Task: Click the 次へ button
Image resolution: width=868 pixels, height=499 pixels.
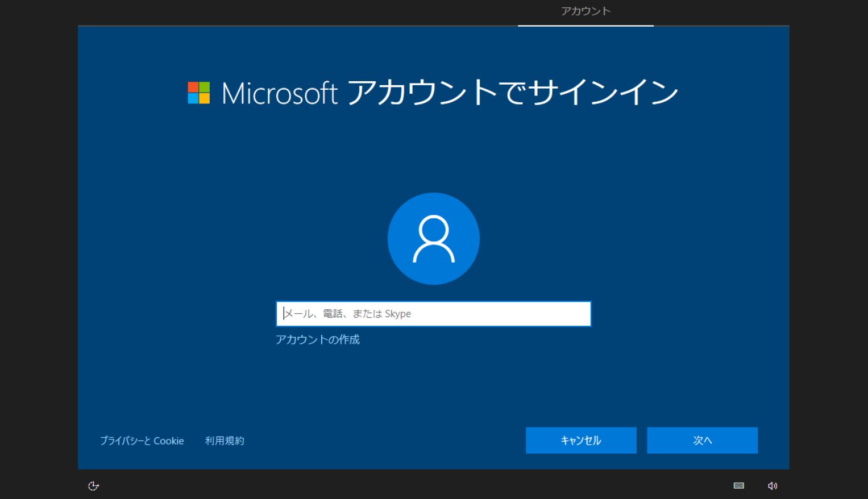Action: point(703,440)
